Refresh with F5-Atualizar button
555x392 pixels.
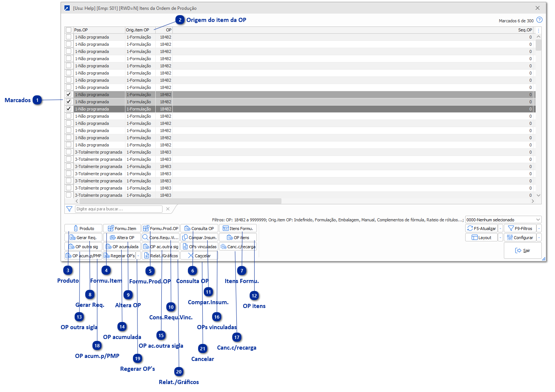(482, 229)
